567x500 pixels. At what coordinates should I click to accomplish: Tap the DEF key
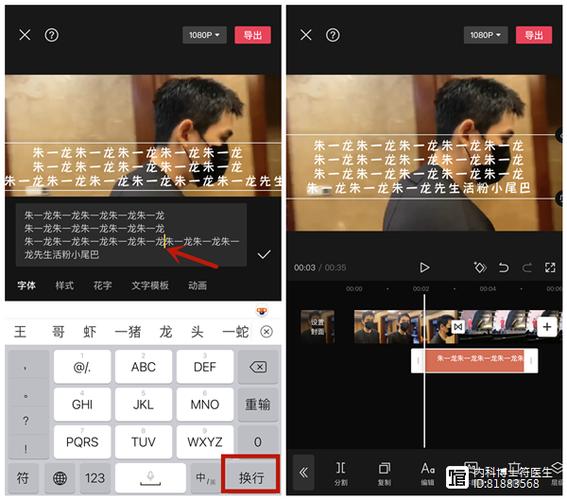click(x=205, y=367)
